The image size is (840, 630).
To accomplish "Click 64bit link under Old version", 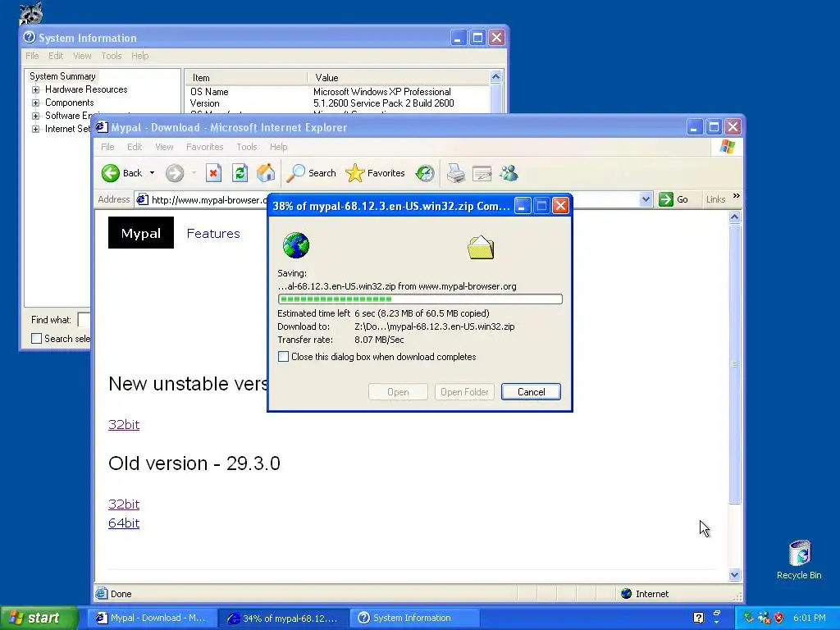I will click(x=124, y=523).
